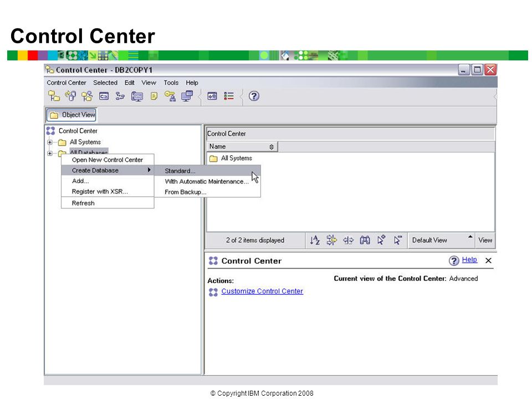
Task: Click the Filter icon with yellow arrow
Action: 331,240
